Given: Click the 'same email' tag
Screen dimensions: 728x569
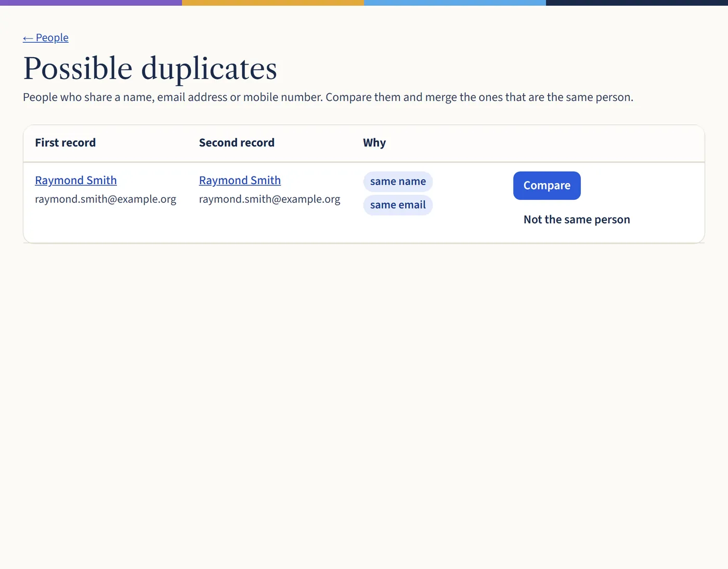Looking at the screenshot, I should tap(398, 205).
